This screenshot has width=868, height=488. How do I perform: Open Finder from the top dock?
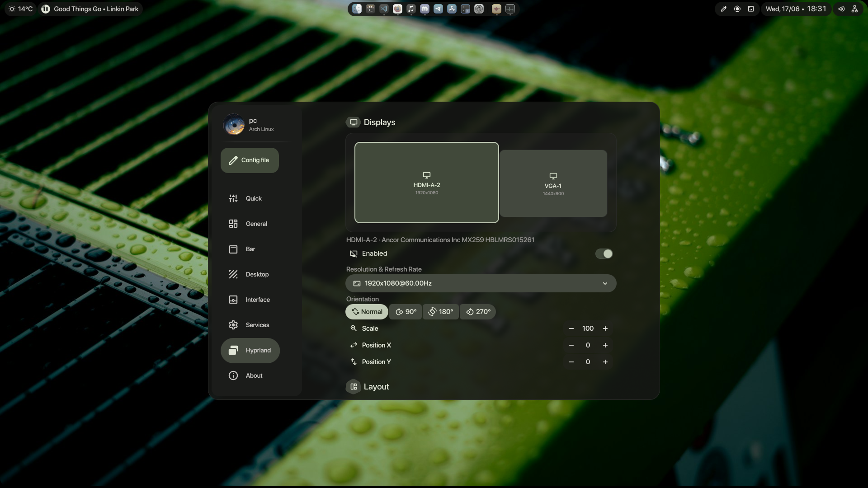click(x=357, y=9)
